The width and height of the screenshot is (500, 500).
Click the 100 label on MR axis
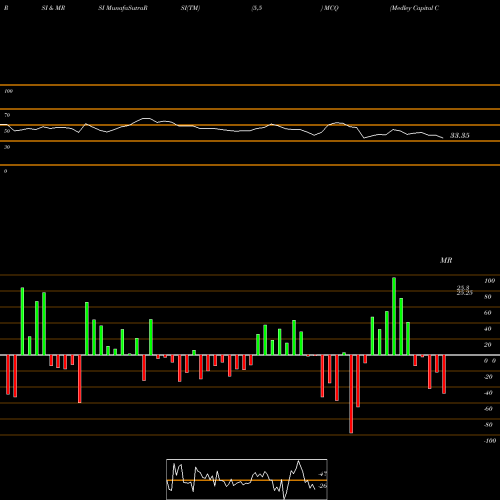point(489,281)
